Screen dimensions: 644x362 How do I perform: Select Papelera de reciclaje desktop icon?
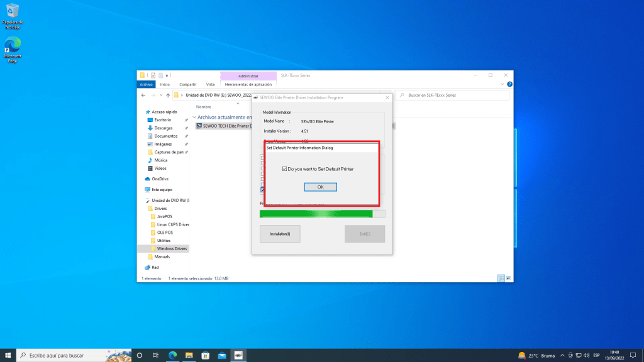click(13, 13)
